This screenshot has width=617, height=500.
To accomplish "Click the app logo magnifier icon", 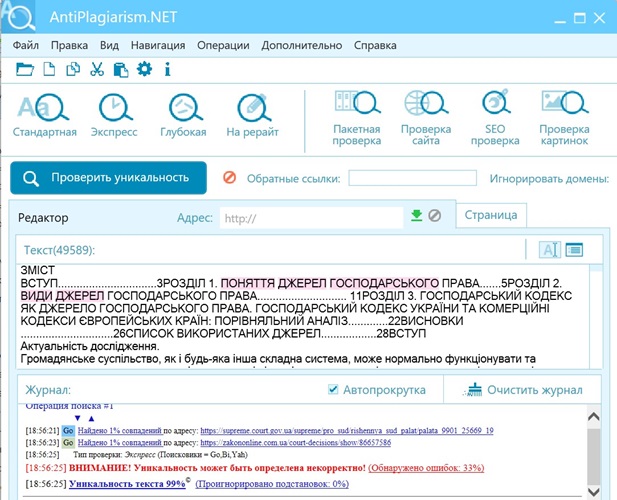I will tap(18, 17).
